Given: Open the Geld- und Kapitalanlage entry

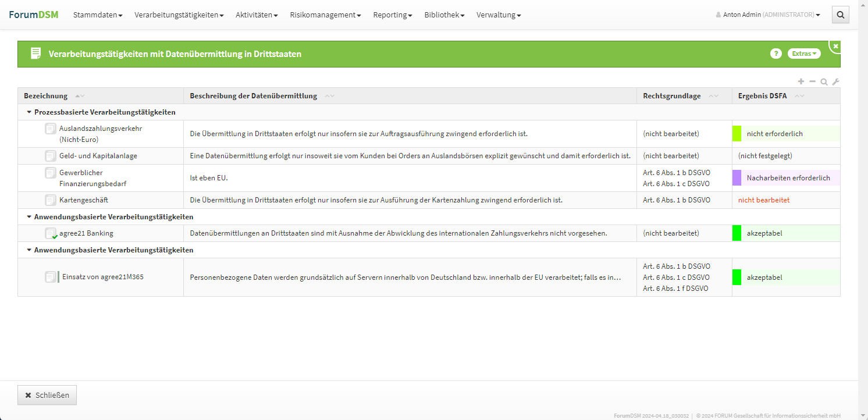Looking at the screenshot, I should pyautogui.click(x=98, y=156).
